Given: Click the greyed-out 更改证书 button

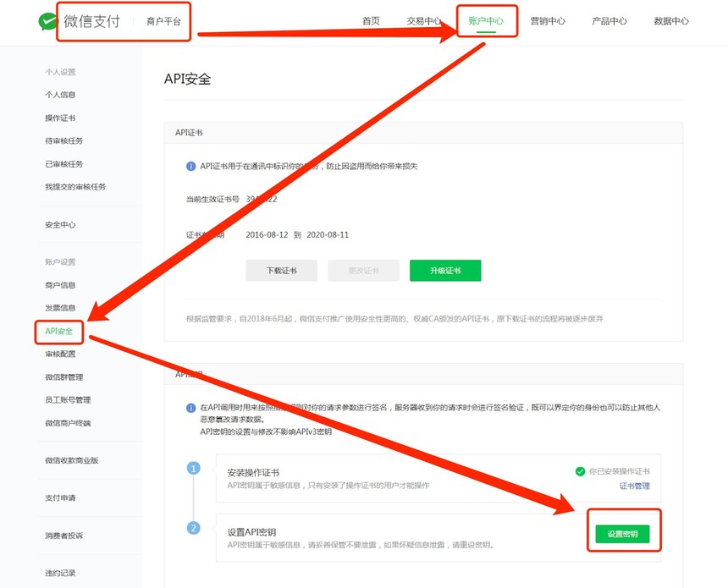Looking at the screenshot, I should coord(363,271).
